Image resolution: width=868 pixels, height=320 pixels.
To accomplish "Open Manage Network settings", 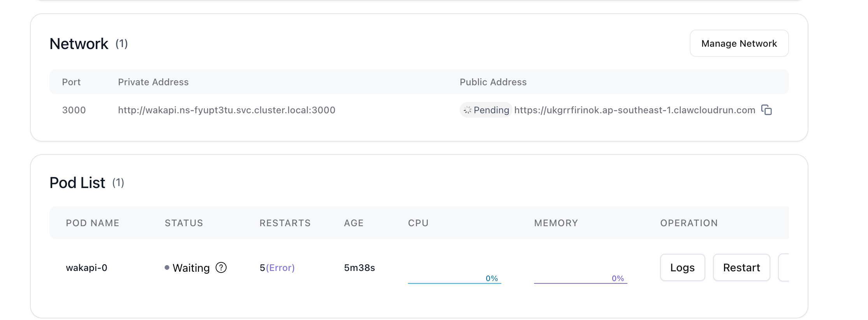I will (739, 44).
